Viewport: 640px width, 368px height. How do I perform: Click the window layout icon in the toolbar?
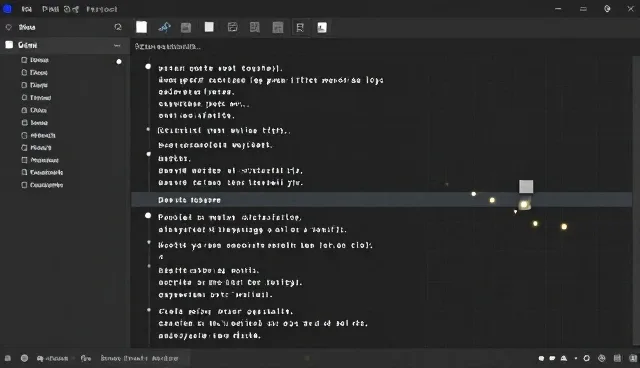pos(233,27)
